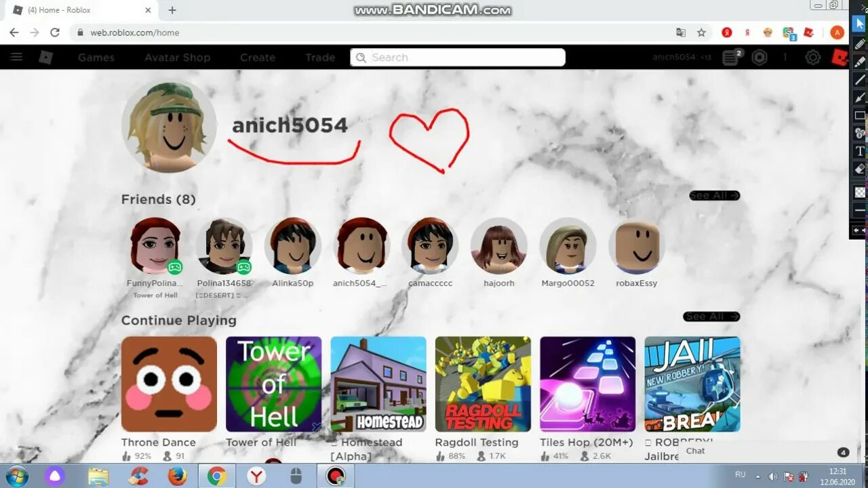Open the Tiles Hop game tile
The image size is (868, 488).
point(588,384)
